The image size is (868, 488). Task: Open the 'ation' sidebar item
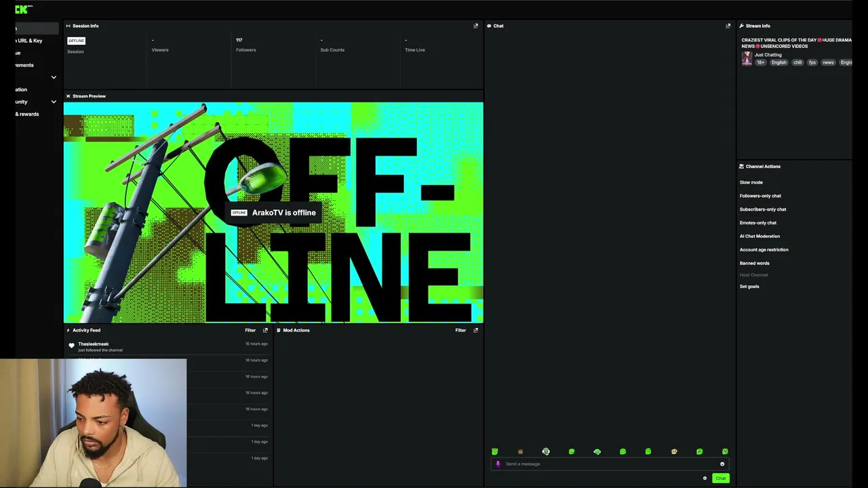point(21,89)
